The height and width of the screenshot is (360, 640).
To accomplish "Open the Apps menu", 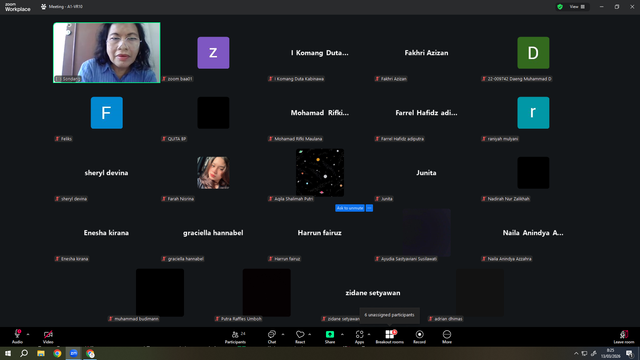I will [x=359, y=337].
